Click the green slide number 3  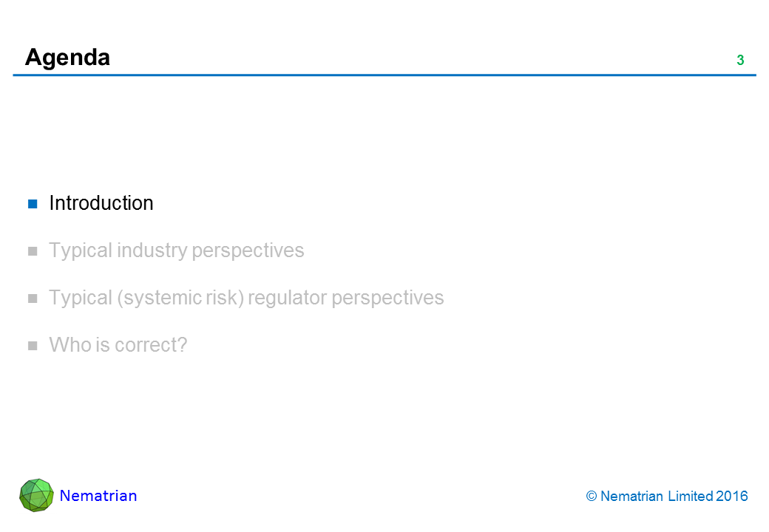coord(740,61)
